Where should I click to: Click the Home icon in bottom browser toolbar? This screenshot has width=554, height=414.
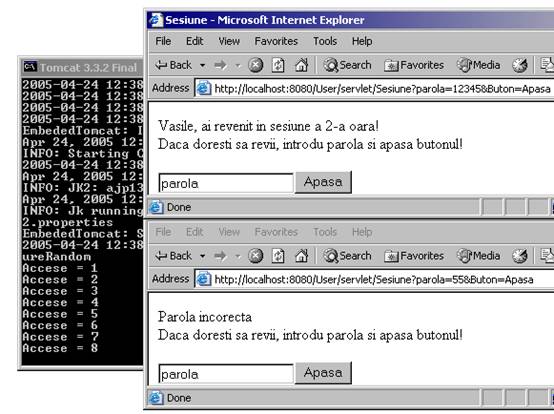click(x=301, y=256)
